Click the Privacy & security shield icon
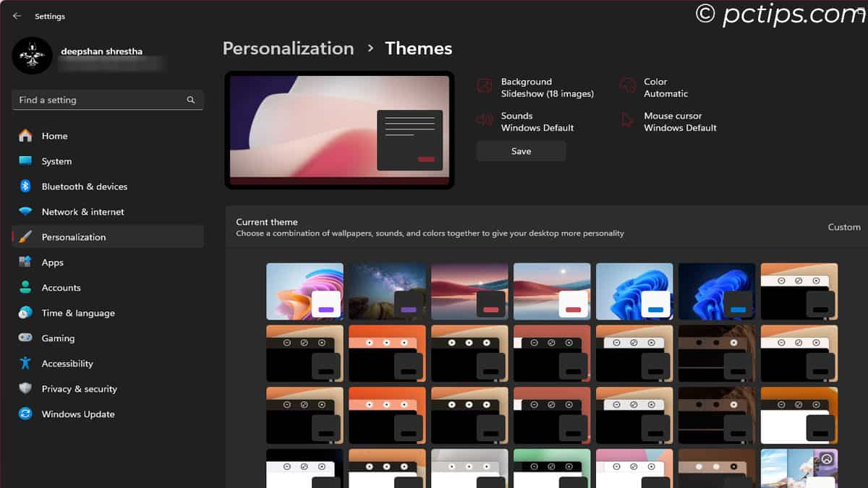Screen dimensions: 868x488 coord(23,388)
